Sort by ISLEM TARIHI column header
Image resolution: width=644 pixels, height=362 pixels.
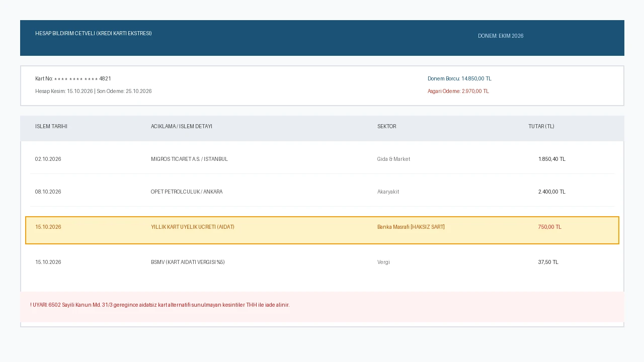51,127
